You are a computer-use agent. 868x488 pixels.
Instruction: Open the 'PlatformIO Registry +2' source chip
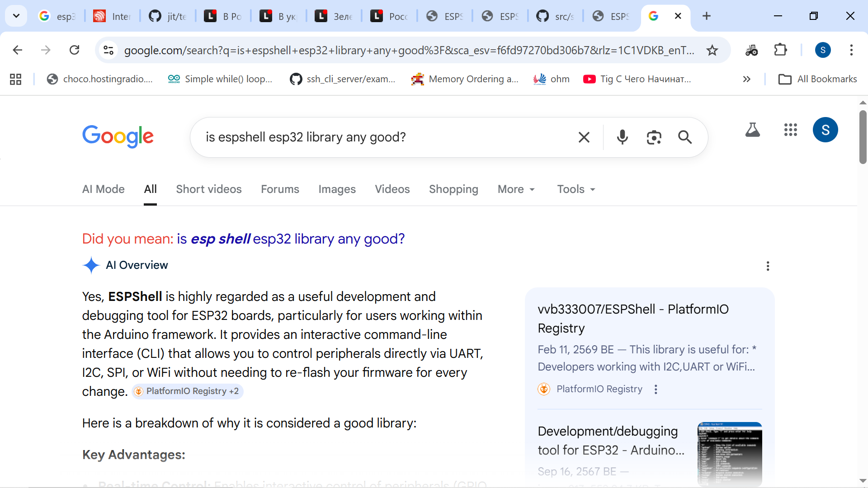tap(188, 391)
